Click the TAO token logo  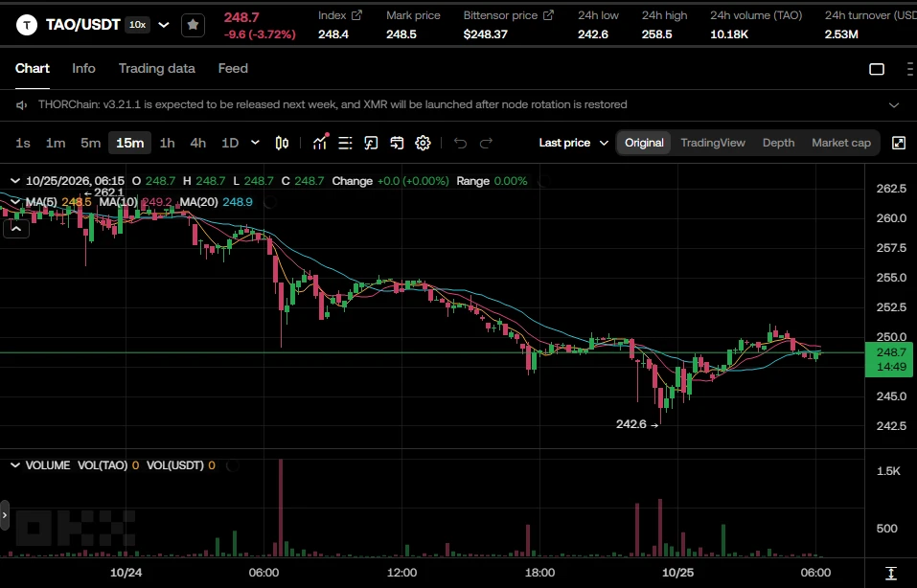coord(26,25)
